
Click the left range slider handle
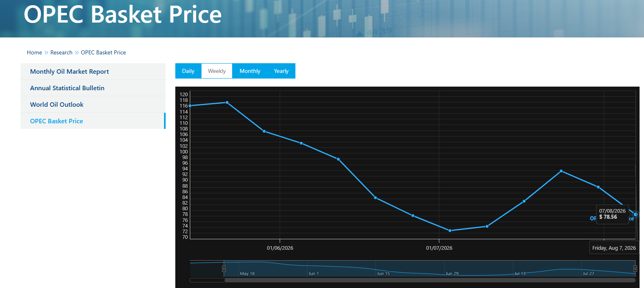coord(224,269)
